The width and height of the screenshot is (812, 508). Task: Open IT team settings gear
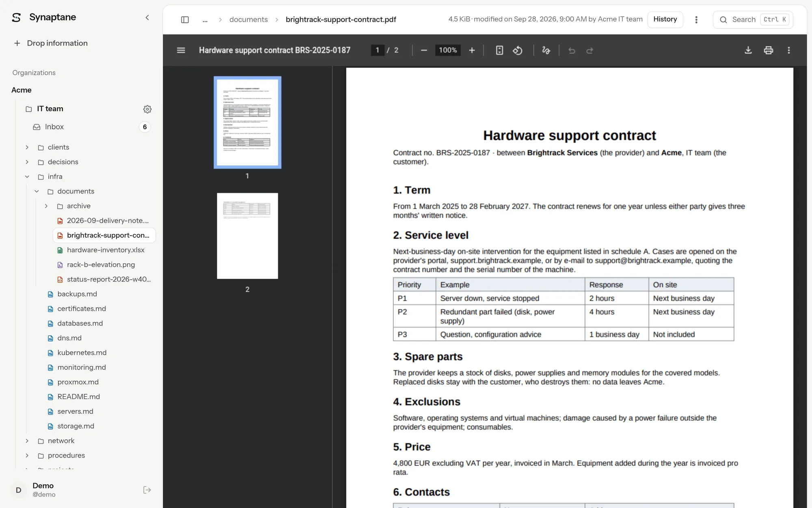coord(147,109)
